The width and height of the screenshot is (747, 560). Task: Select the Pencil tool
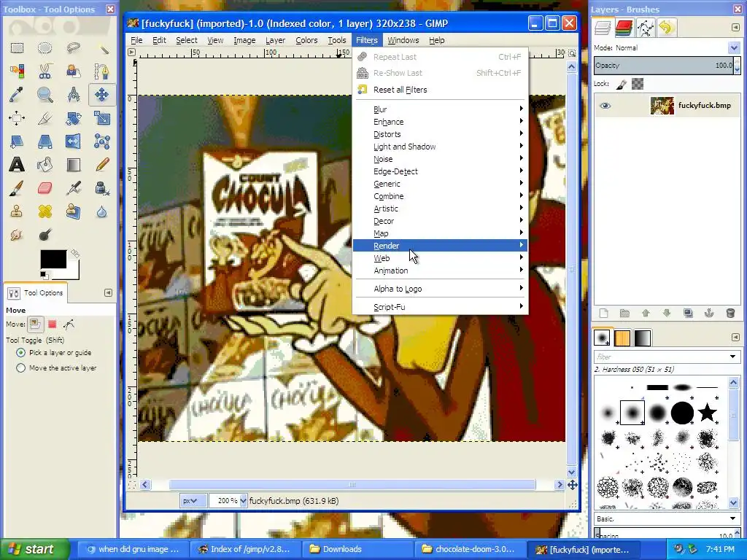tap(101, 165)
